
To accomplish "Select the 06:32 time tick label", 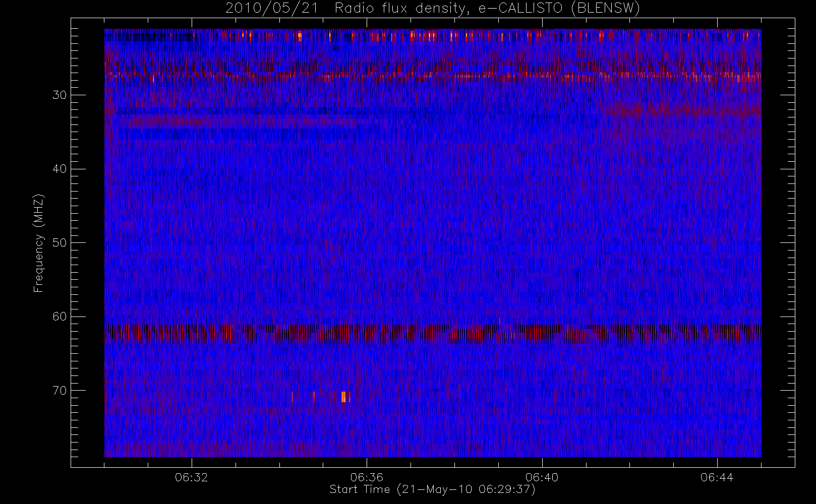I will [191, 477].
